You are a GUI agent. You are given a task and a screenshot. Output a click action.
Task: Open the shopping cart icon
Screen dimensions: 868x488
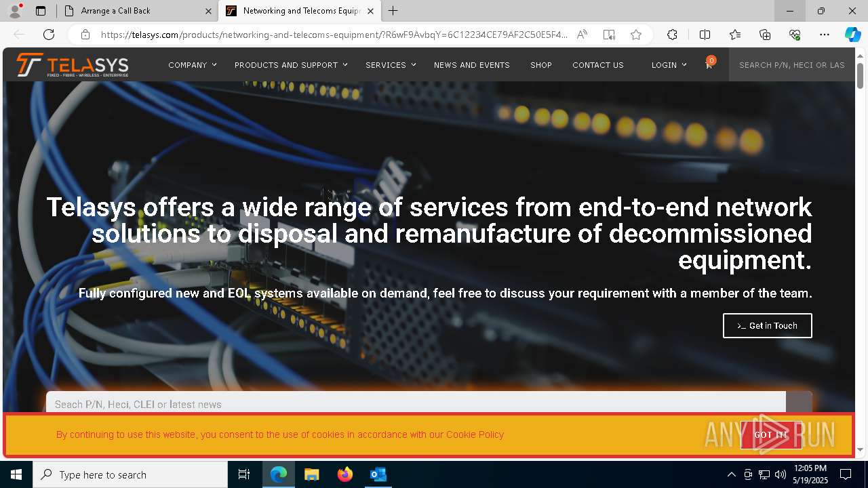point(709,65)
